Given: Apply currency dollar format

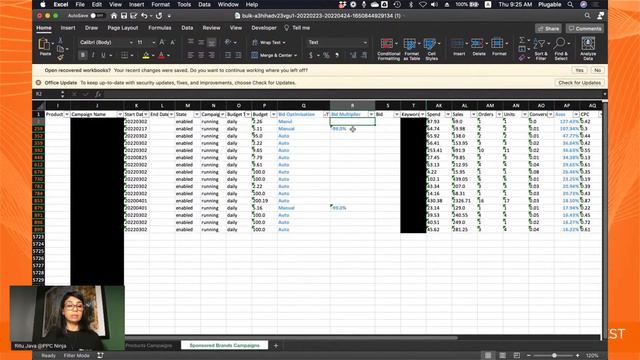Looking at the screenshot, I should point(311,55).
